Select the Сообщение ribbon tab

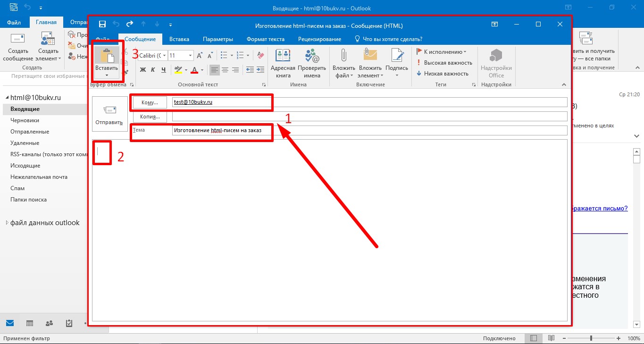(x=140, y=39)
